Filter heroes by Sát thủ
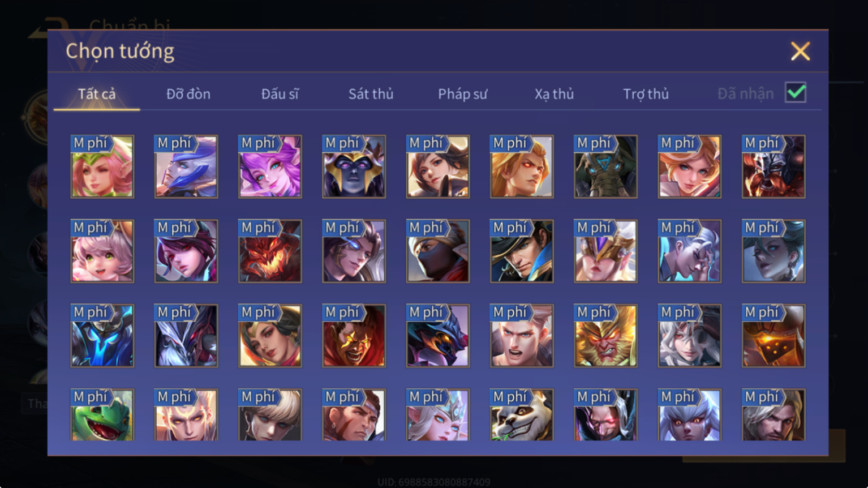Image resolution: width=868 pixels, height=488 pixels. [371, 94]
